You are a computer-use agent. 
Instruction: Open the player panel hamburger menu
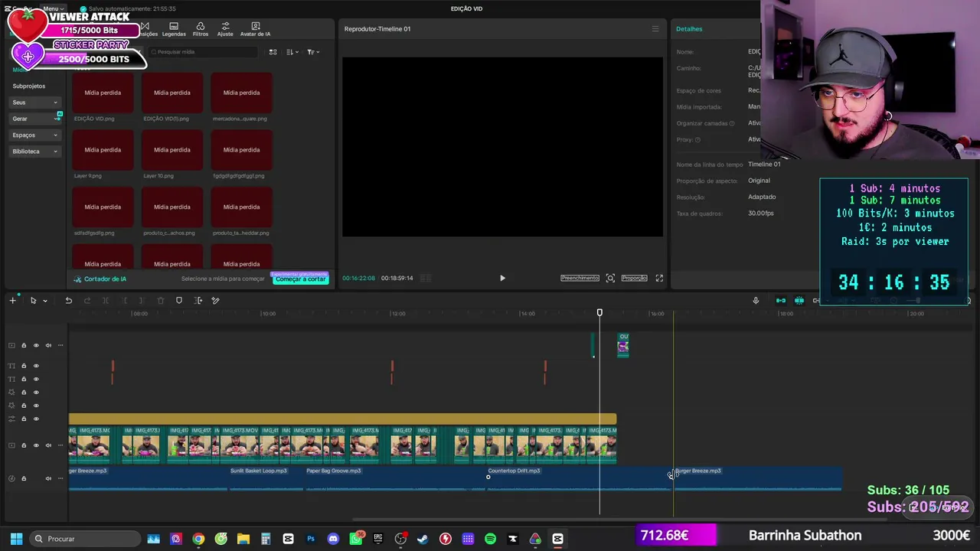point(655,29)
